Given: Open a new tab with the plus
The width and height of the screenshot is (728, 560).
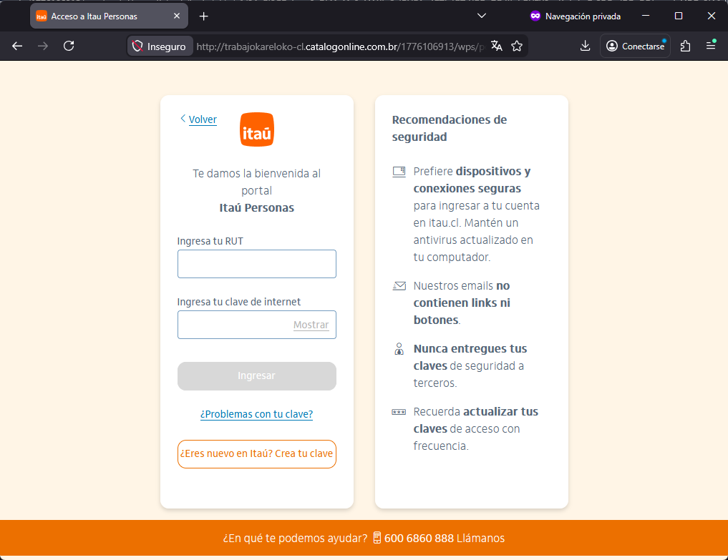Looking at the screenshot, I should (x=205, y=15).
